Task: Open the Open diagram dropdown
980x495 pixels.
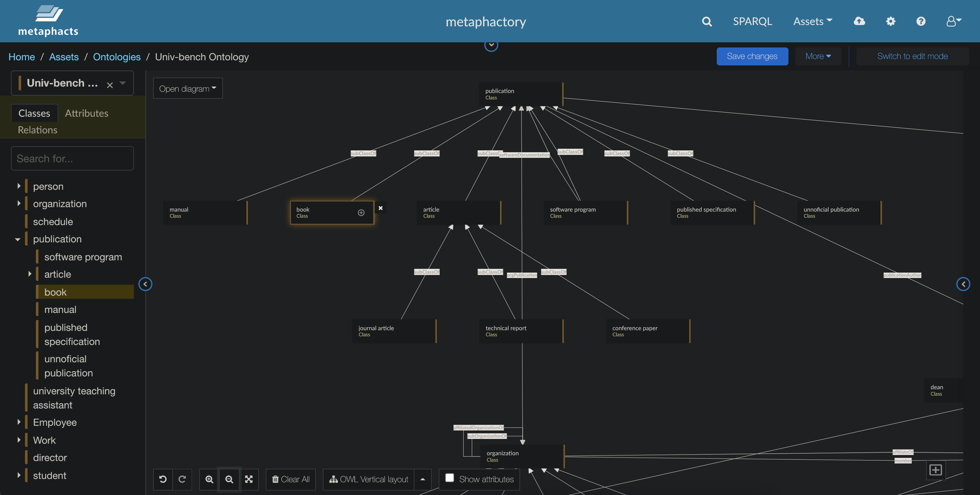Action: point(188,89)
